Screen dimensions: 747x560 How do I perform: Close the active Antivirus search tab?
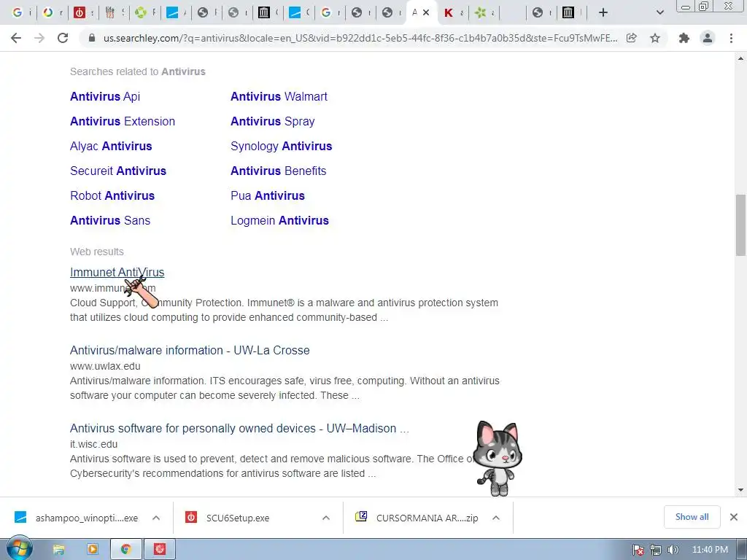tap(426, 12)
